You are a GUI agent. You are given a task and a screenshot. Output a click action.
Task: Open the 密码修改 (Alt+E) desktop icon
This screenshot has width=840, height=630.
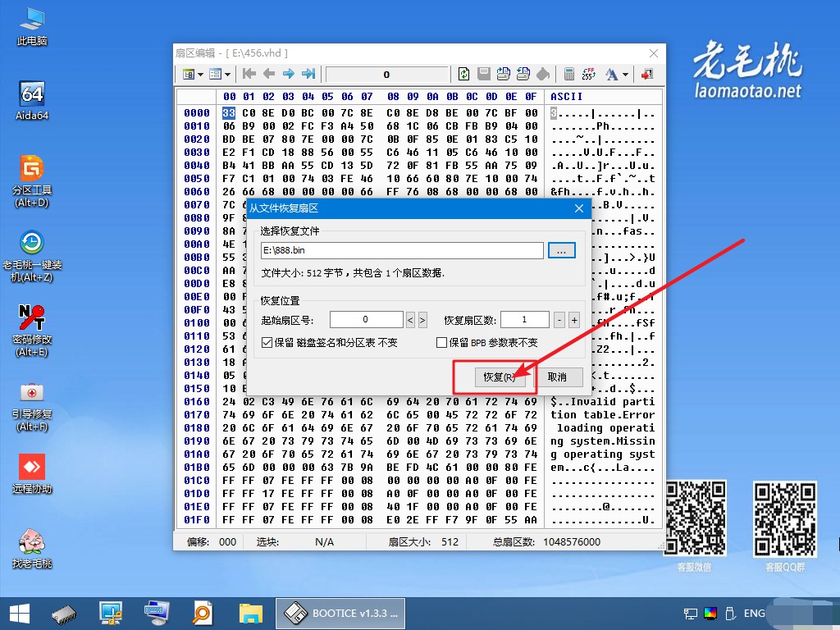point(32,331)
